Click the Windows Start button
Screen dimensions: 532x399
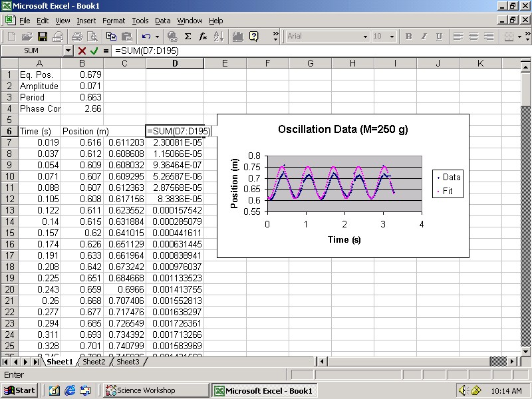coord(20,390)
